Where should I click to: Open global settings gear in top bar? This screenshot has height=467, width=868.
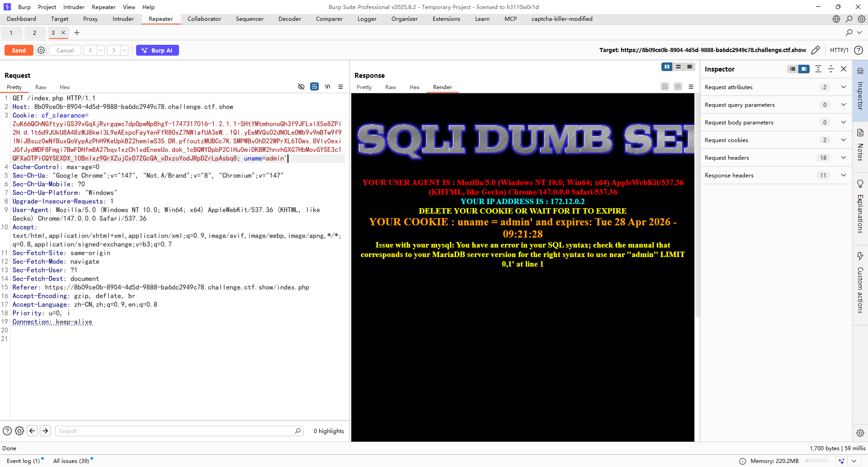coord(862,19)
